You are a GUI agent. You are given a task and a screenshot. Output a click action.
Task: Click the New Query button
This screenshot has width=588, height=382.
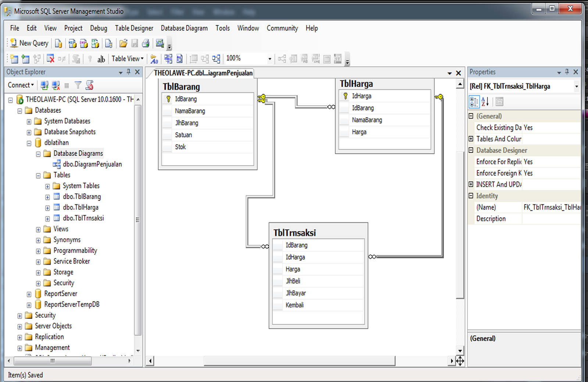coord(29,43)
